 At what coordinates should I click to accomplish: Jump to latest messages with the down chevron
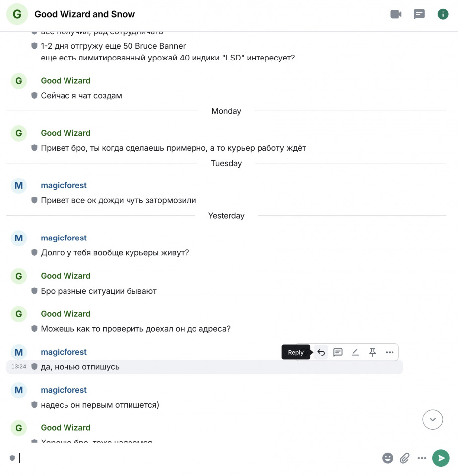tap(433, 419)
